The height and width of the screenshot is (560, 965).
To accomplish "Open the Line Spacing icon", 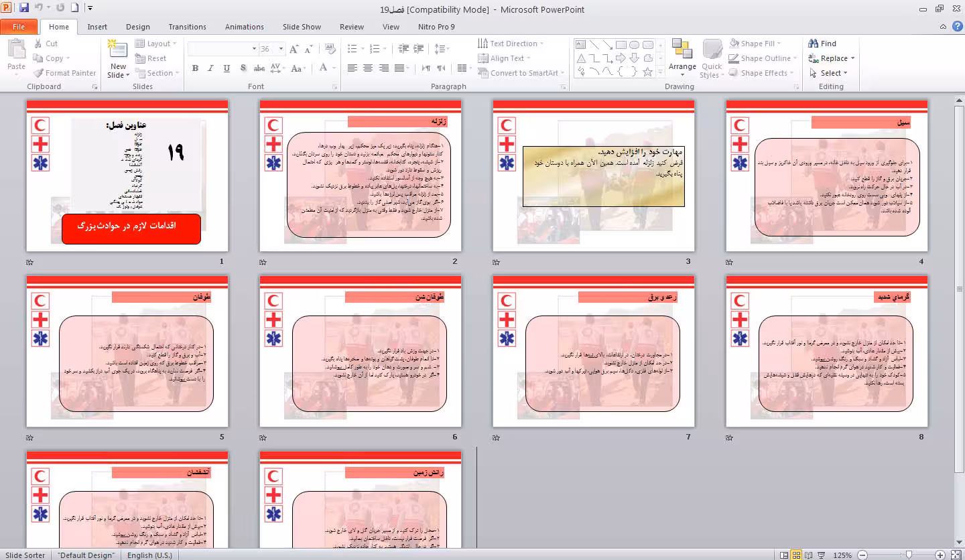I will [x=440, y=49].
